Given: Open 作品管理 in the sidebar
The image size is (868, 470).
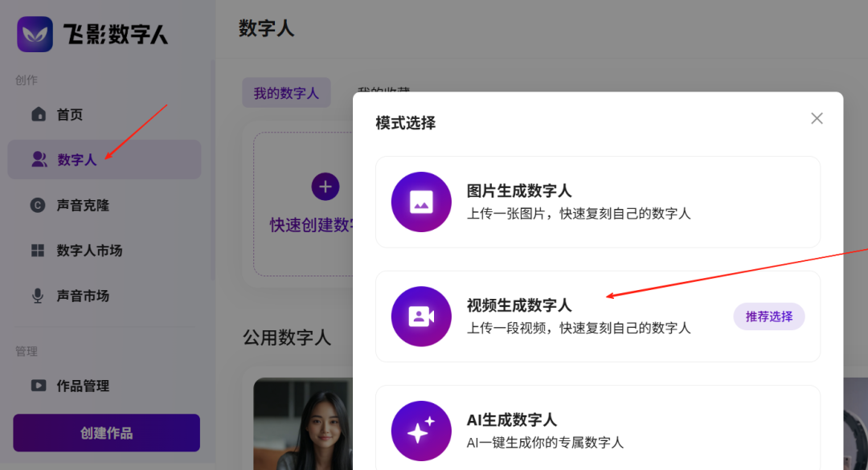Looking at the screenshot, I should point(104,386).
